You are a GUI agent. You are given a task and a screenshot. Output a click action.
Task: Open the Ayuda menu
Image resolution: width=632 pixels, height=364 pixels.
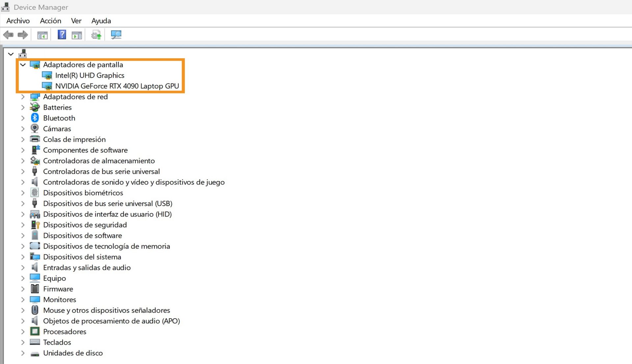click(x=101, y=21)
